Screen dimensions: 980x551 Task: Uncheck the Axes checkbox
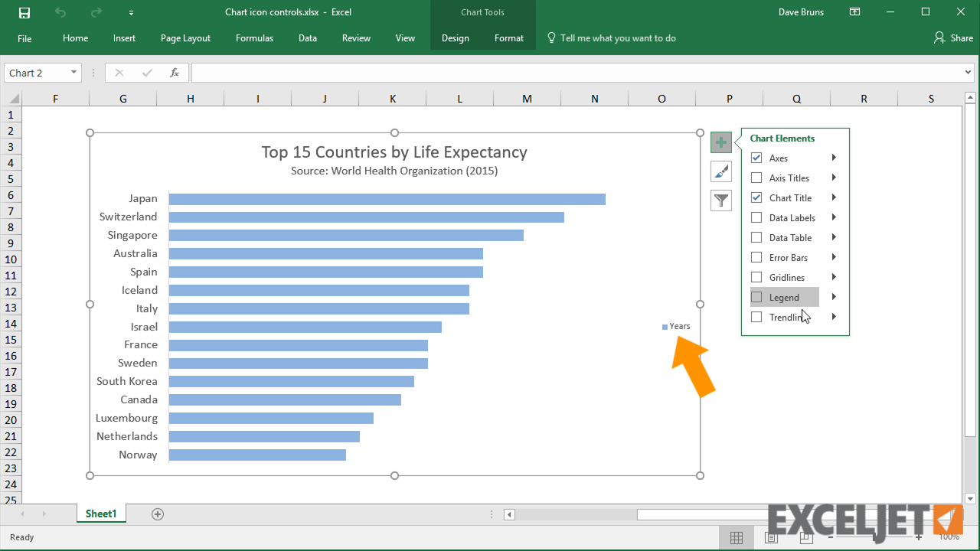point(756,158)
